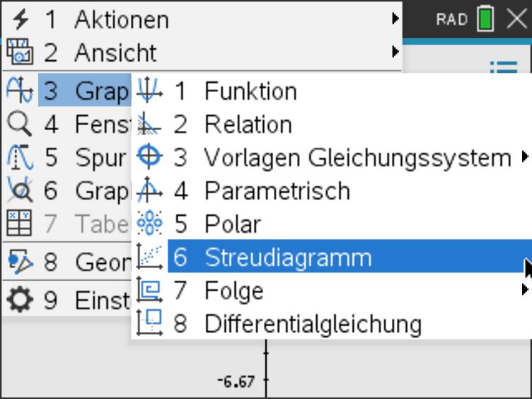The width and height of the screenshot is (532, 399).
Task: Expand the Vorlagen Gleichungssystem submenu arrow
Action: point(524,156)
